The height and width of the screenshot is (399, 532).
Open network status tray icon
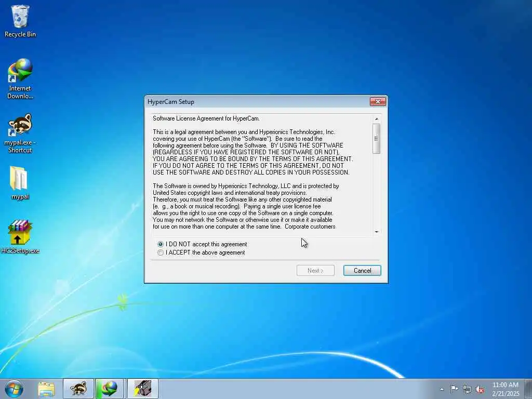[x=467, y=389]
